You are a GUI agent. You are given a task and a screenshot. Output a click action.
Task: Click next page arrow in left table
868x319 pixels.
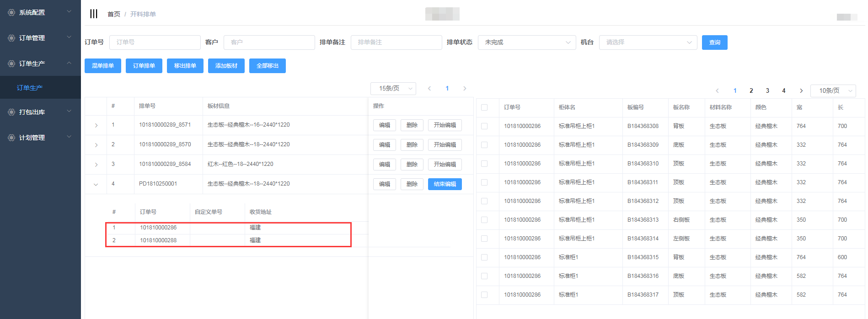pos(465,88)
